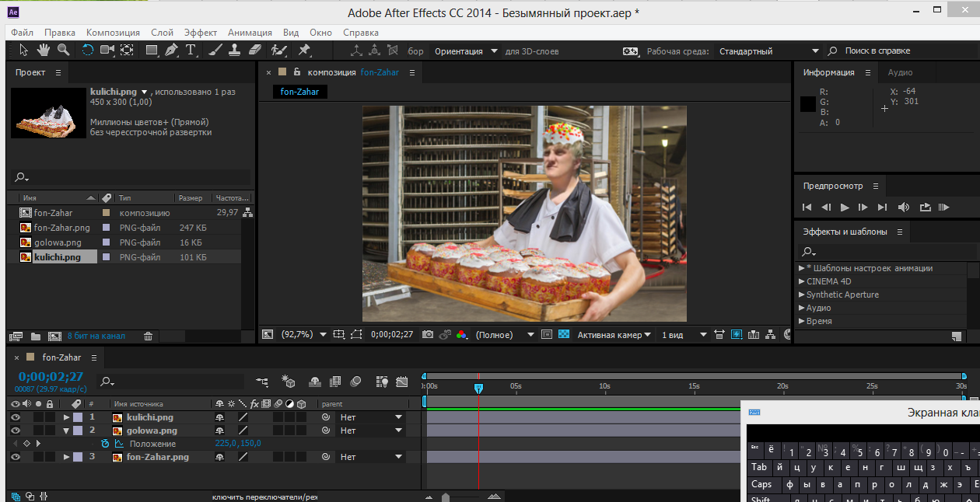Select the Zoom magnifier tool

point(63,51)
